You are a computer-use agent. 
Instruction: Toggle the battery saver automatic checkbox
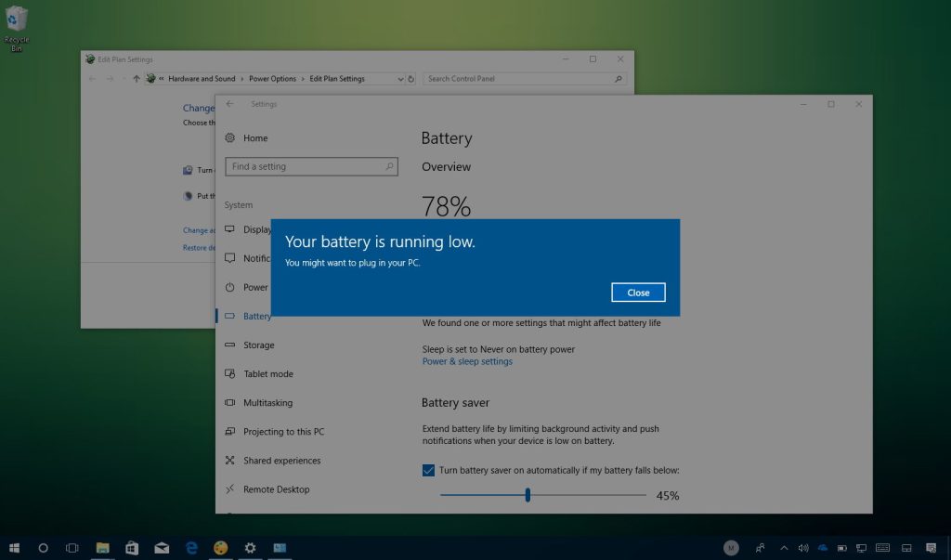(428, 471)
